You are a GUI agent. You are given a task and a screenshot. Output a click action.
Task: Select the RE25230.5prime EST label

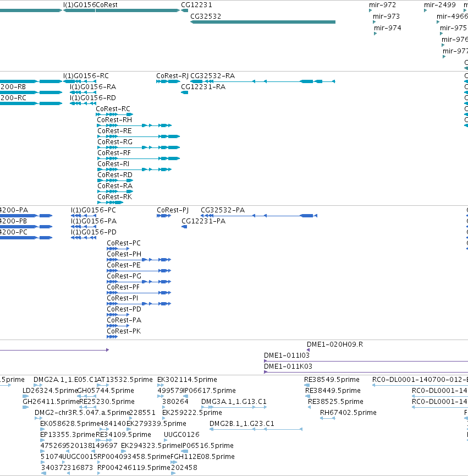(107, 401)
